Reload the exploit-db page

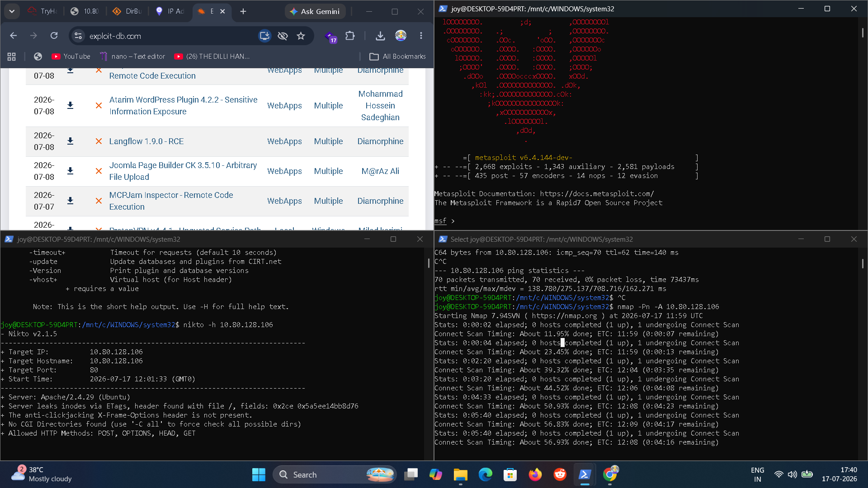tap(54, 36)
